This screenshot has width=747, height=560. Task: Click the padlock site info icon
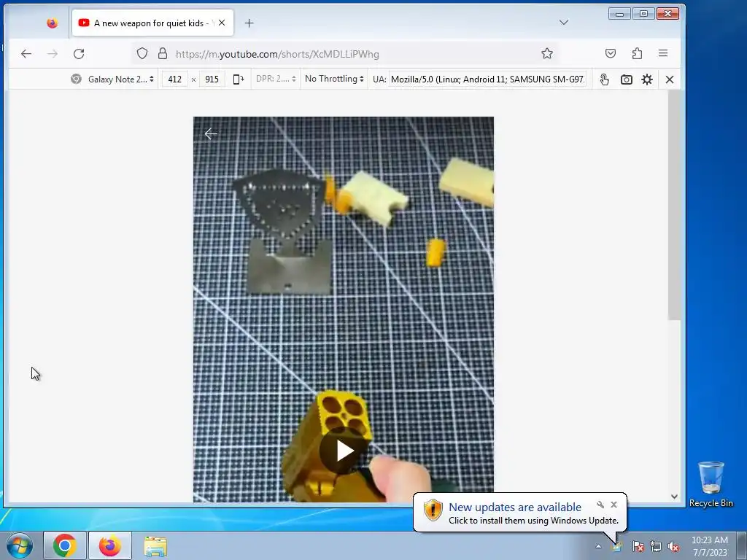[x=163, y=53]
